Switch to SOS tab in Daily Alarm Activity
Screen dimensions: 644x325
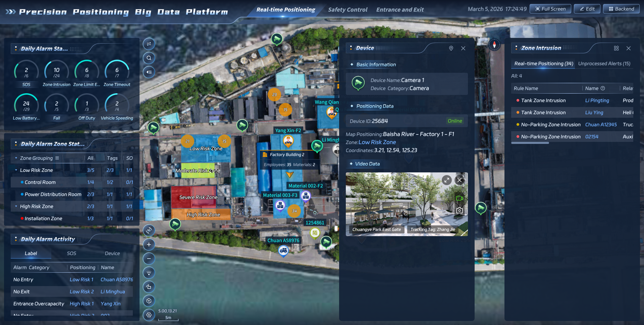tap(71, 253)
